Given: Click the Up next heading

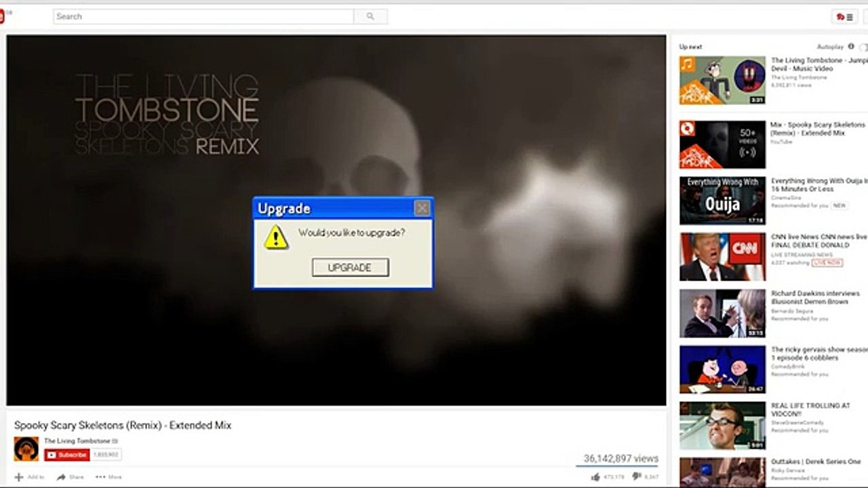Looking at the screenshot, I should pos(690,47).
